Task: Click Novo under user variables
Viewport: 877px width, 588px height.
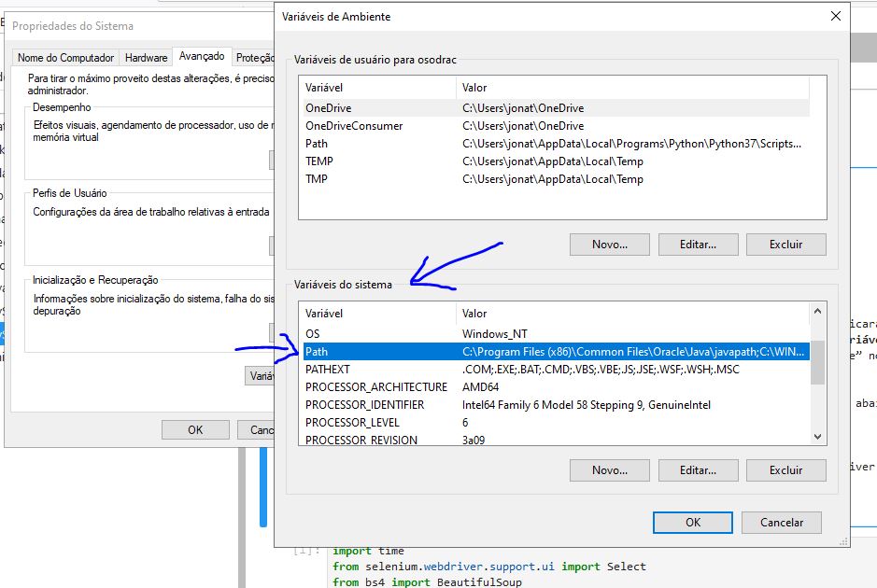Action: tap(609, 245)
